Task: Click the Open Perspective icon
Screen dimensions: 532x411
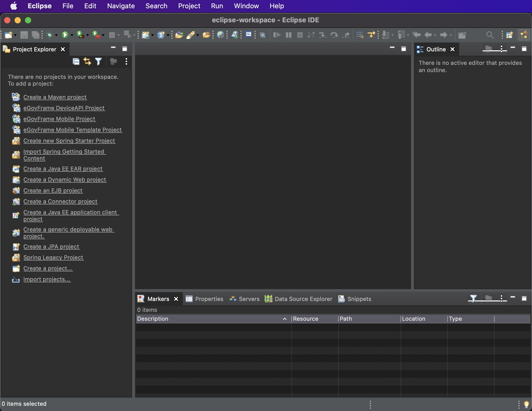Action: (x=509, y=35)
